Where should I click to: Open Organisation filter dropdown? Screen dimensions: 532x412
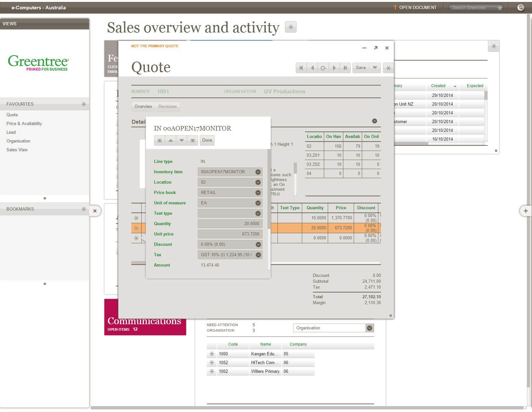point(370,328)
